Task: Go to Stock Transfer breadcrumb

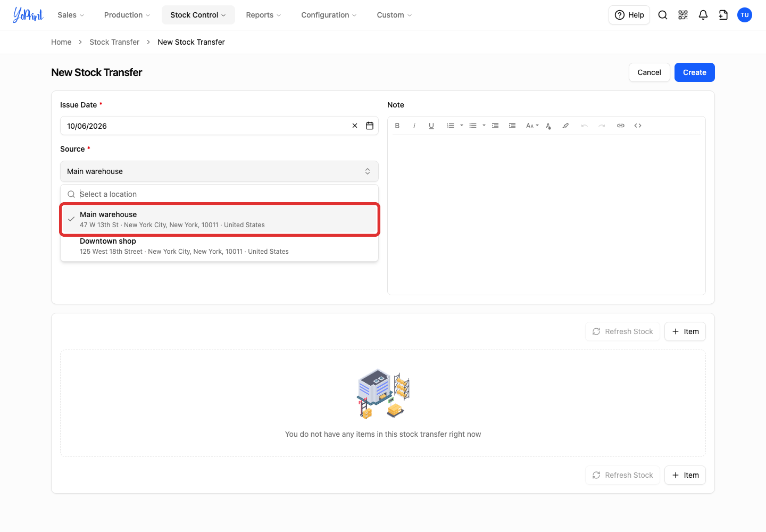Action: click(x=114, y=42)
